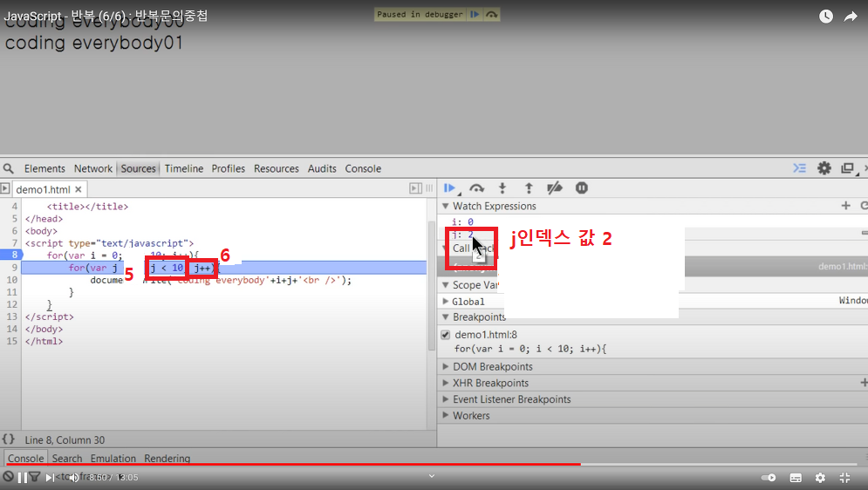Click the clear console icon

(8, 476)
